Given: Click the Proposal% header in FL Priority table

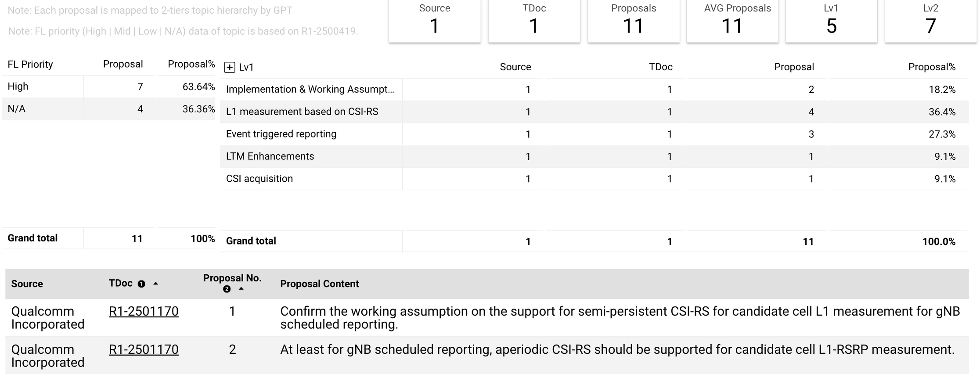Looking at the screenshot, I should 191,64.
